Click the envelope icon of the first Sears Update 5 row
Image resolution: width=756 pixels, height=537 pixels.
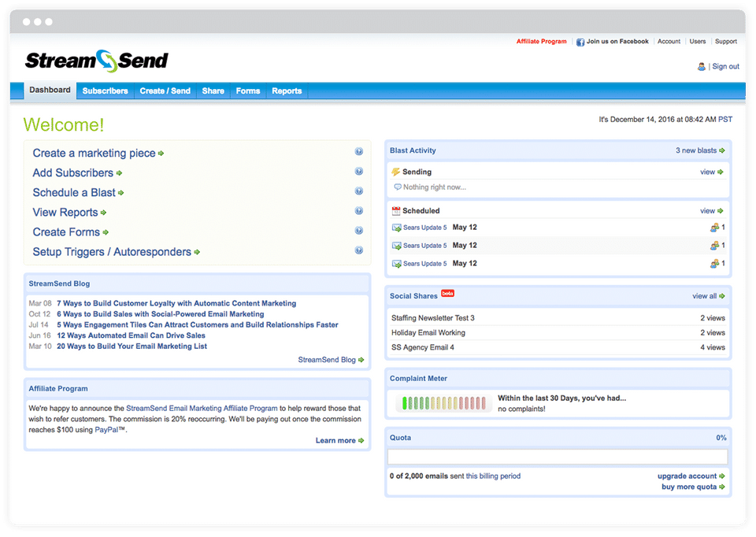coord(396,228)
